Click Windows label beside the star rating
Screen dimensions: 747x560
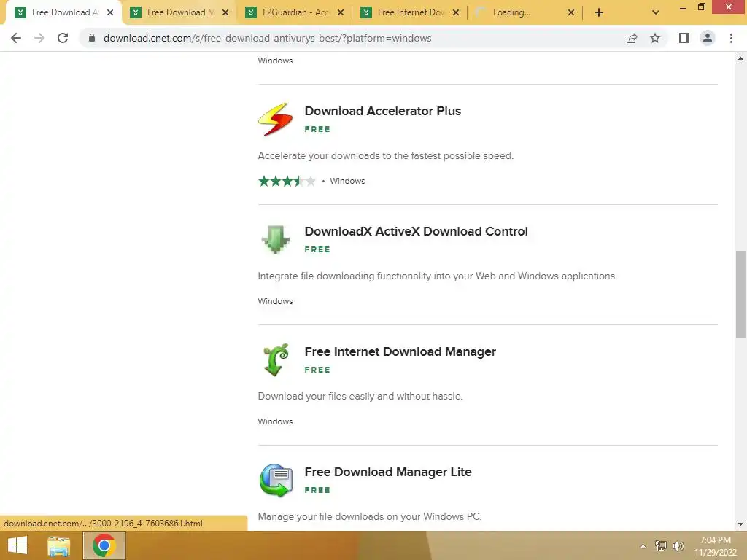coord(347,181)
